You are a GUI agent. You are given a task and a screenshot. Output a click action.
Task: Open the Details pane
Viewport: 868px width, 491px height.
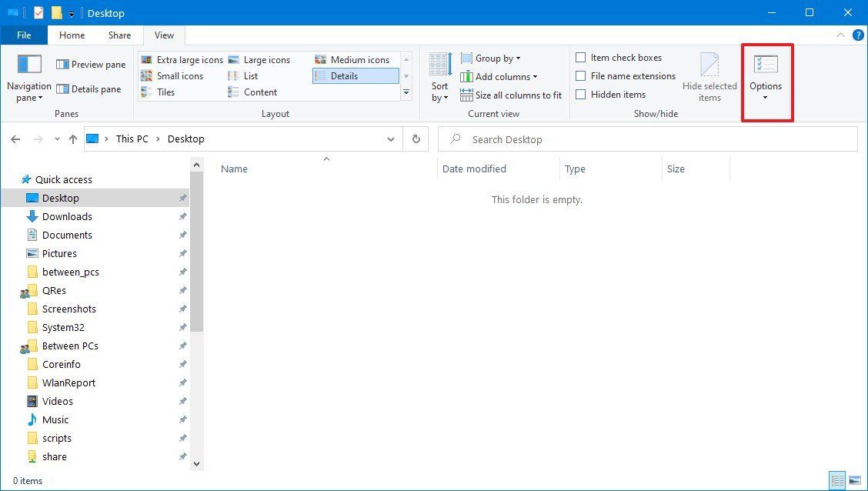[x=90, y=89]
